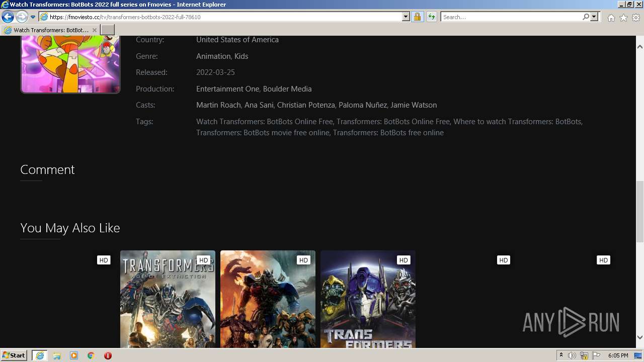Click the network tray icon

click(584, 355)
